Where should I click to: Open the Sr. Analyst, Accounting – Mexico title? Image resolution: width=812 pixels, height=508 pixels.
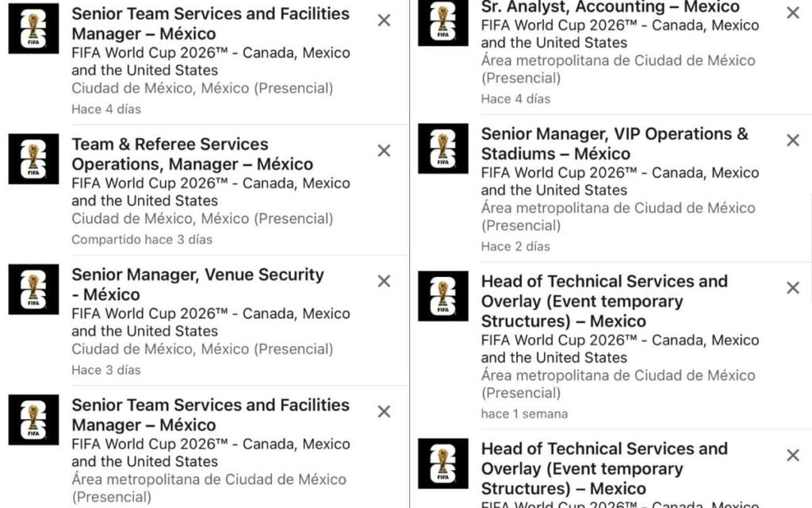610,8
